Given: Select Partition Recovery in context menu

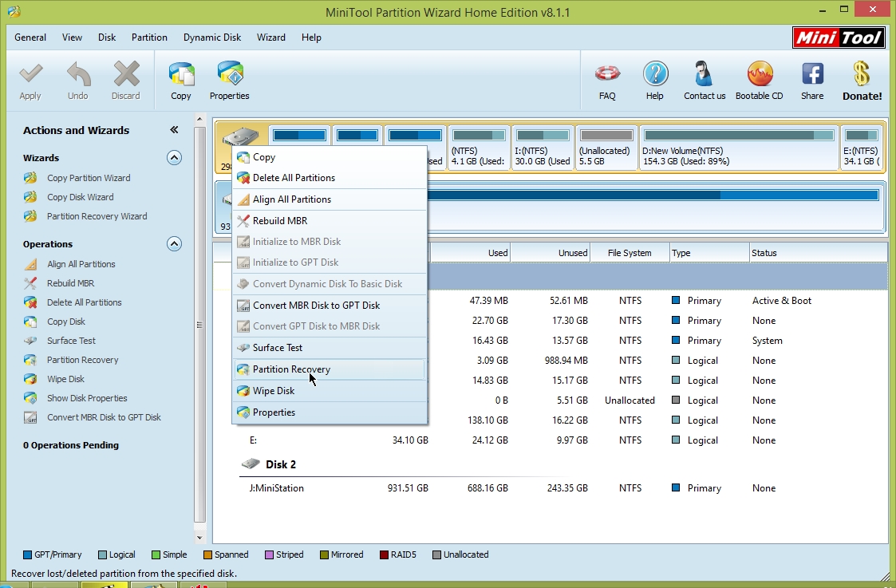Looking at the screenshot, I should (x=291, y=369).
